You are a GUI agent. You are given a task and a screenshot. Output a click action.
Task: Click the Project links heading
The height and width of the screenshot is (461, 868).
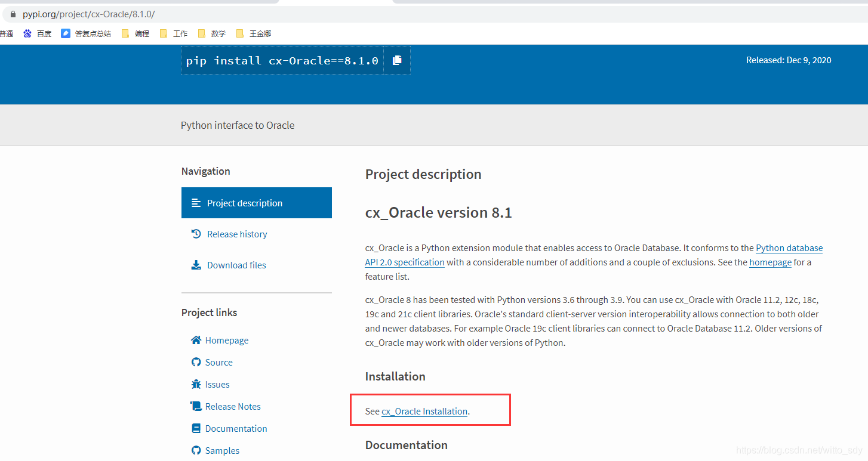[209, 313]
